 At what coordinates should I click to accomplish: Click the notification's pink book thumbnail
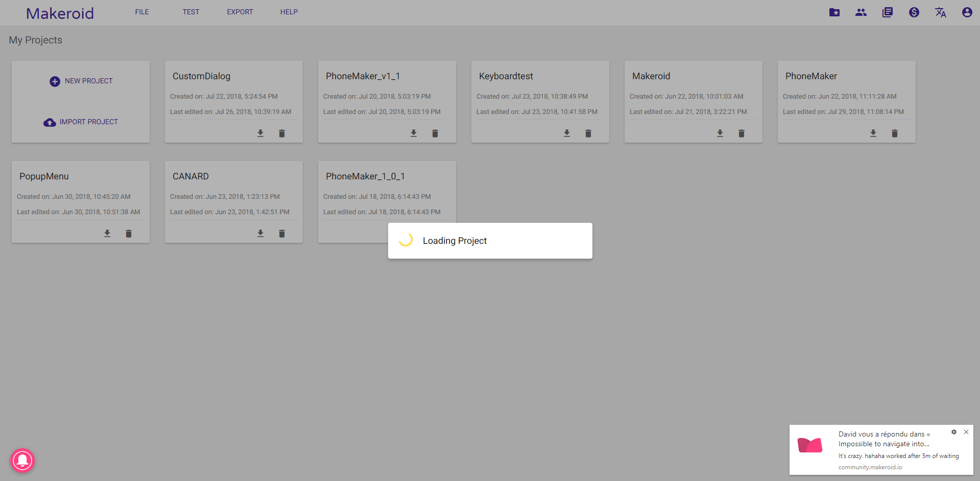[x=810, y=445]
